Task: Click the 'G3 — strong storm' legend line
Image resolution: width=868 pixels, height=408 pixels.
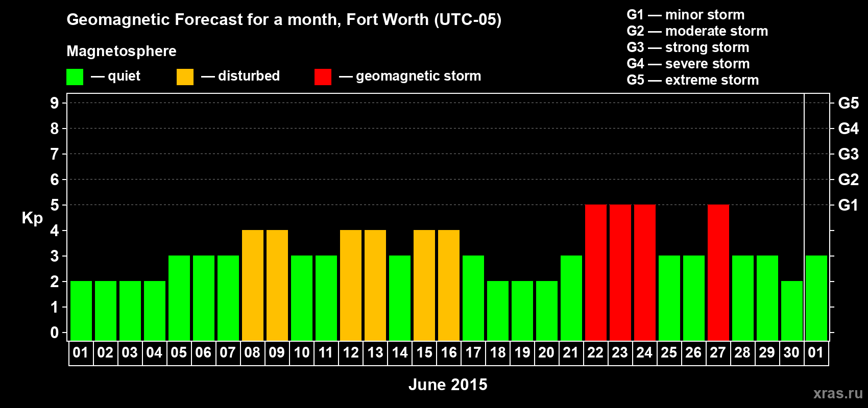Action: (x=688, y=47)
